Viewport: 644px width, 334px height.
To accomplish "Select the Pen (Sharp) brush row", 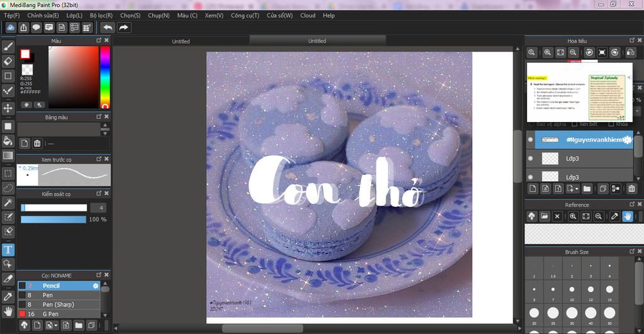I will (x=58, y=304).
